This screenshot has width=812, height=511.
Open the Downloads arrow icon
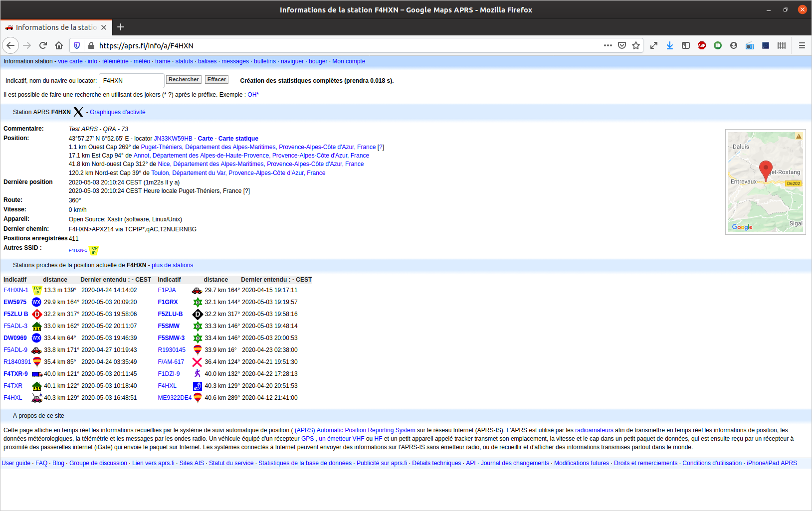[670, 45]
